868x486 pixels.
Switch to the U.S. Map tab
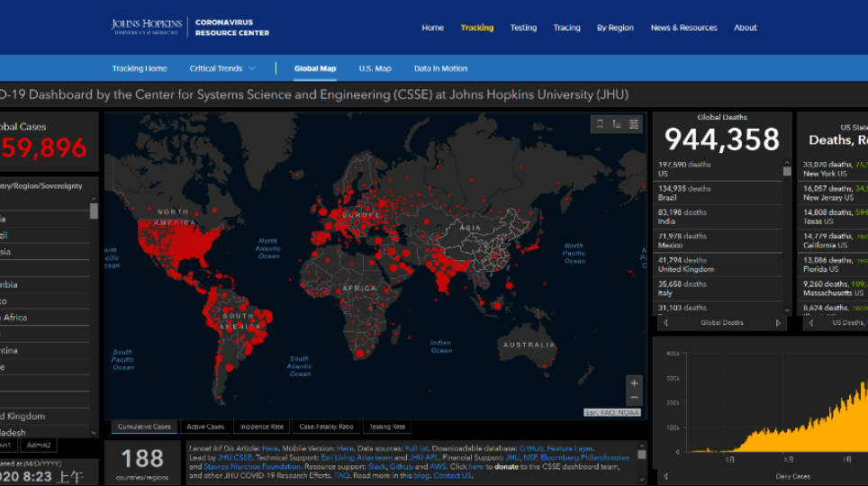(x=375, y=68)
